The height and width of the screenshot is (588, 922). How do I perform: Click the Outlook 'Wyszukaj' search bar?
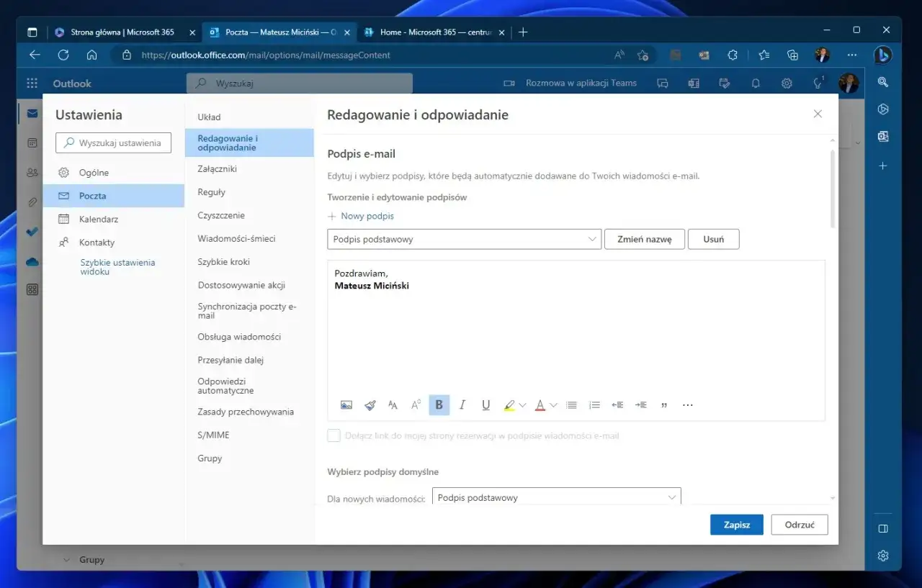pyautogui.click(x=299, y=83)
